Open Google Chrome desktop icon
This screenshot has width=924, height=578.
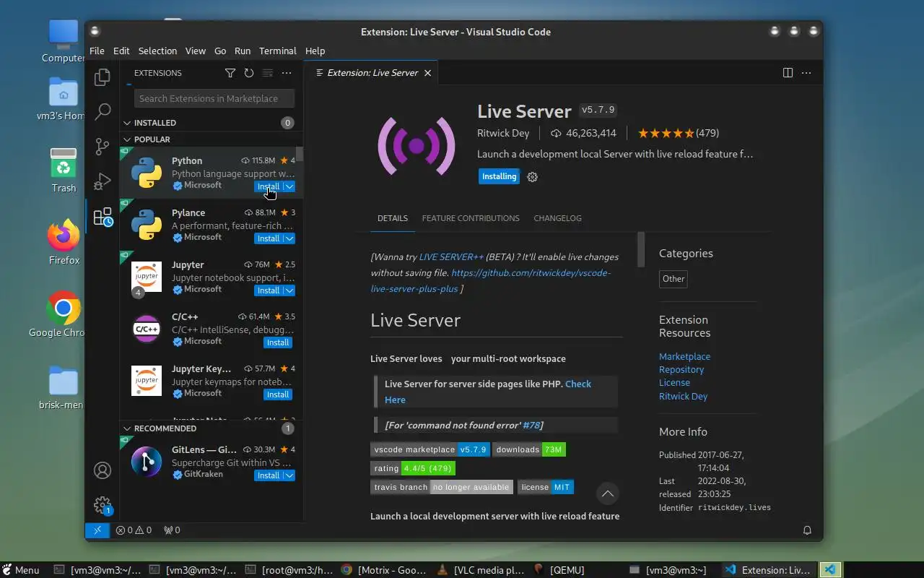(x=64, y=314)
